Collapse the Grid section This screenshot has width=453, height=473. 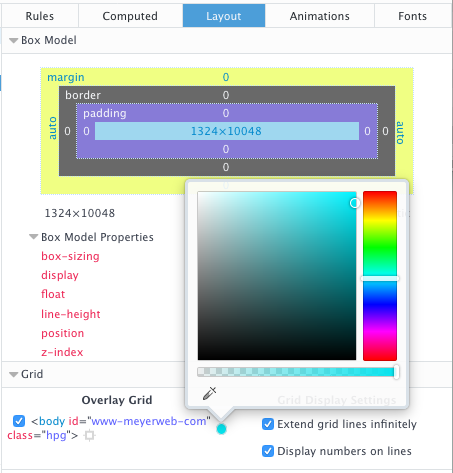pyautogui.click(x=14, y=375)
